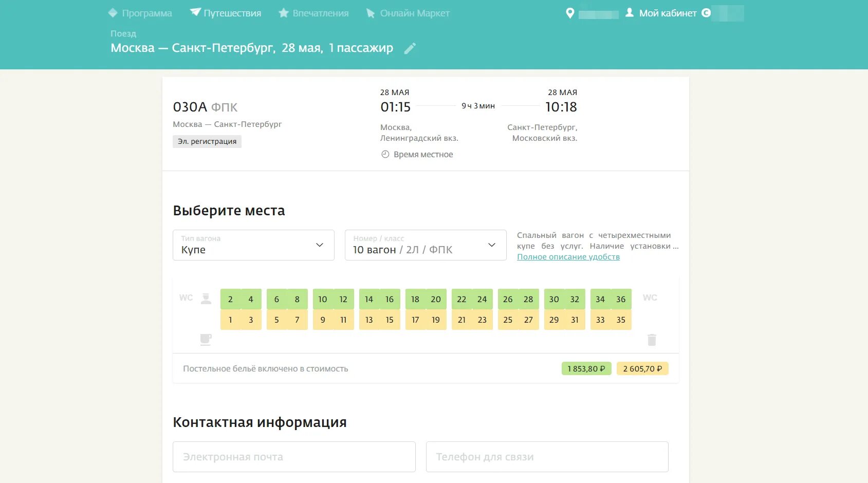Select lower seat 9
868x483 pixels.
323,320
